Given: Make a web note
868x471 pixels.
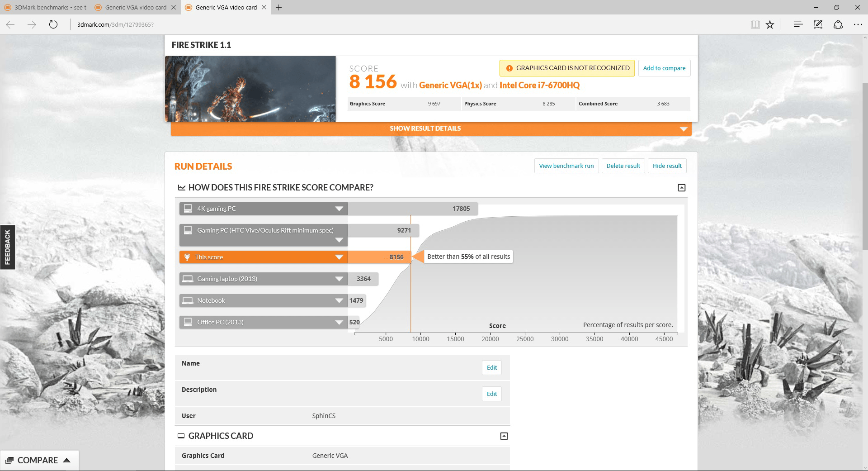Looking at the screenshot, I should click(x=818, y=24).
